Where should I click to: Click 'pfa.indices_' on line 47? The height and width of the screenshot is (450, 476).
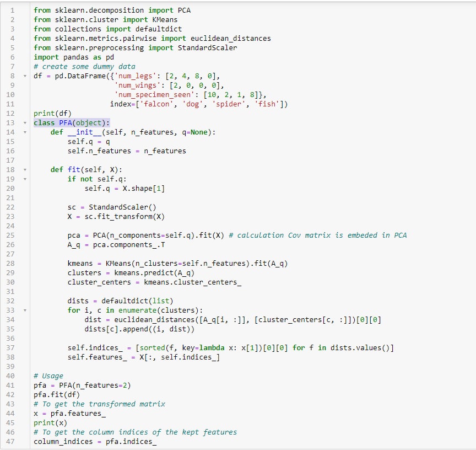tap(131, 442)
